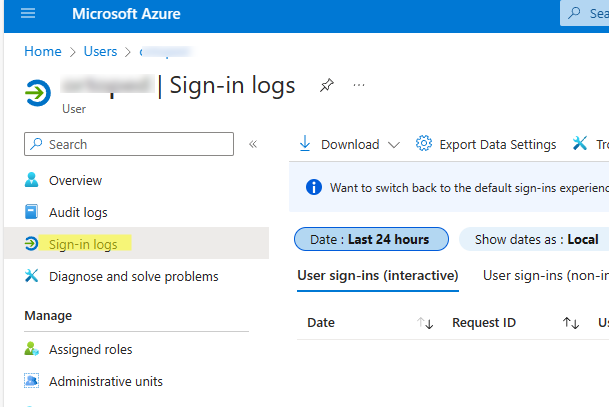Screen dimensions: 609x407
Task: Click the sidebar search magnifier icon
Action: coord(37,144)
